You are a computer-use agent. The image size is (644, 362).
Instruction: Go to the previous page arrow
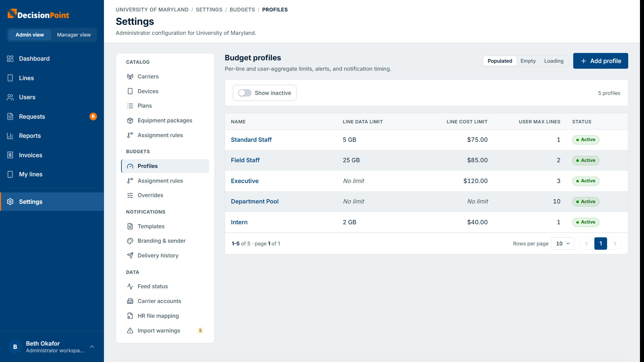[x=587, y=244]
